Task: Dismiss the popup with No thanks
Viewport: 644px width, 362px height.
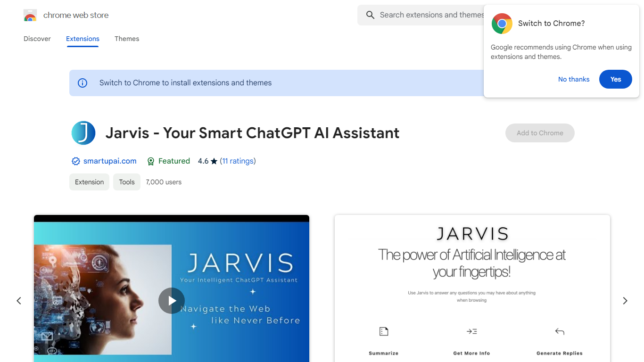Action: click(x=573, y=79)
